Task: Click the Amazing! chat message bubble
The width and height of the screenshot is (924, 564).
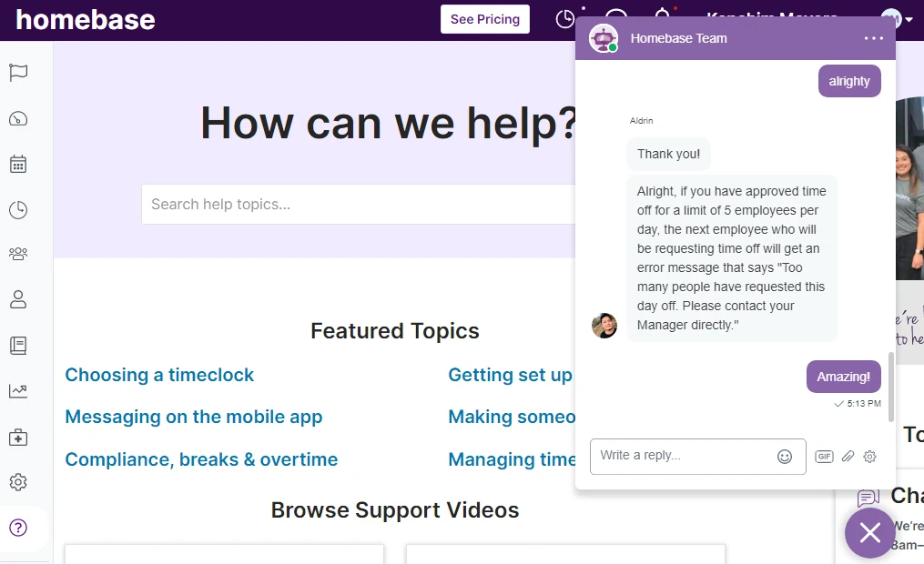Action: pos(843,377)
